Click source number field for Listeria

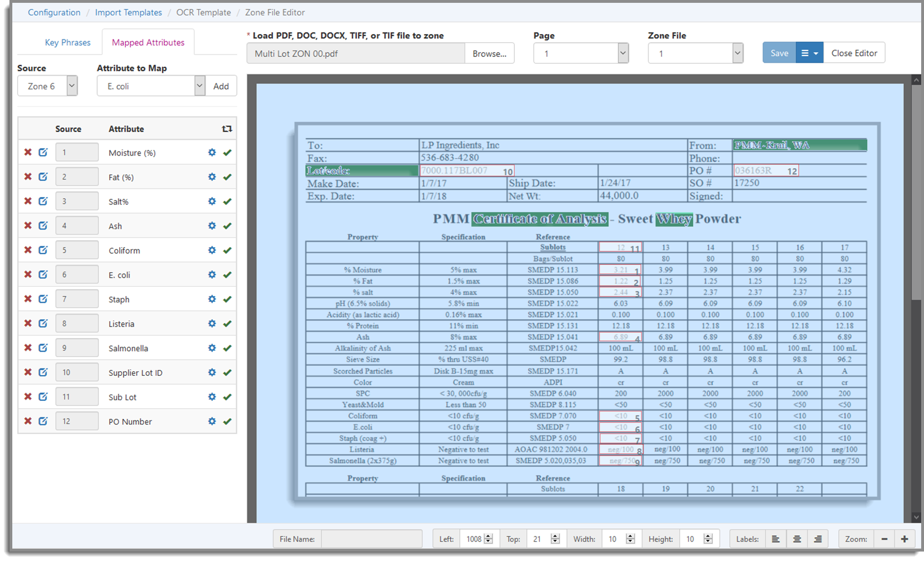pyautogui.click(x=77, y=323)
